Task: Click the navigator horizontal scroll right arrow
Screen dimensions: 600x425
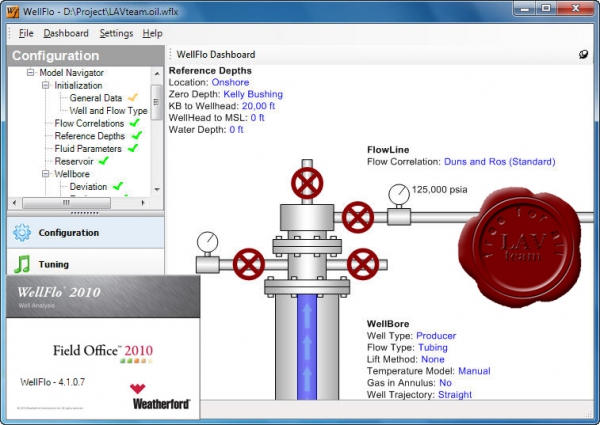Action: pyautogui.click(x=143, y=202)
